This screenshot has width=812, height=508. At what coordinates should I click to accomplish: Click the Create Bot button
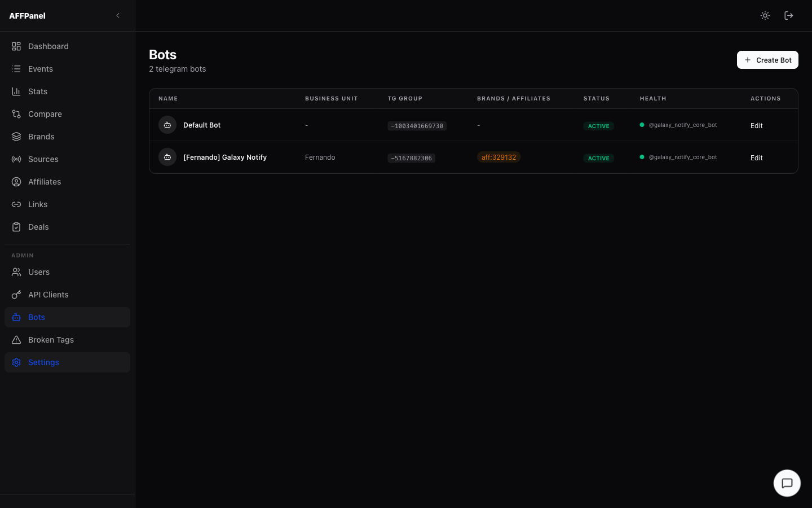[x=767, y=60]
